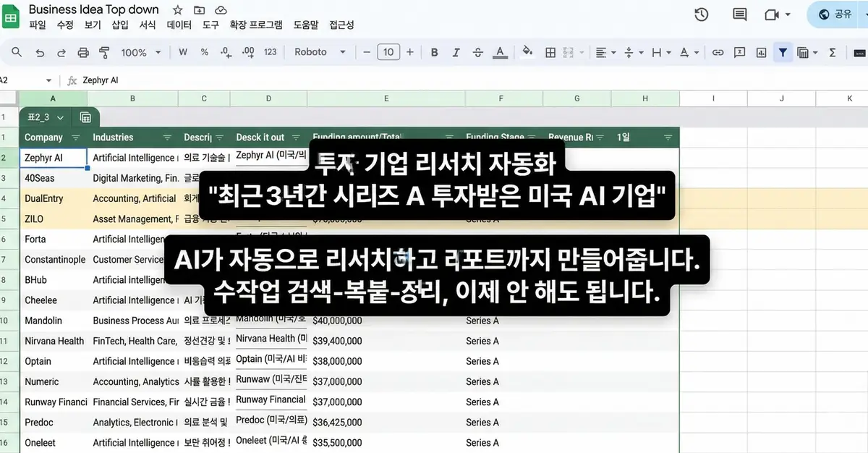
Task: Undo the last action
Action: [x=40, y=52]
